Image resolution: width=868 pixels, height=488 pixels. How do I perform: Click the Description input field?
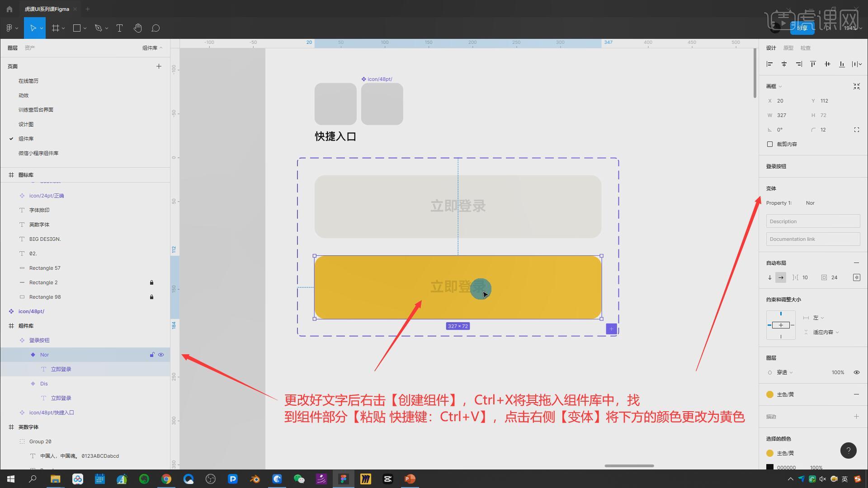click(x=813, y=221)
